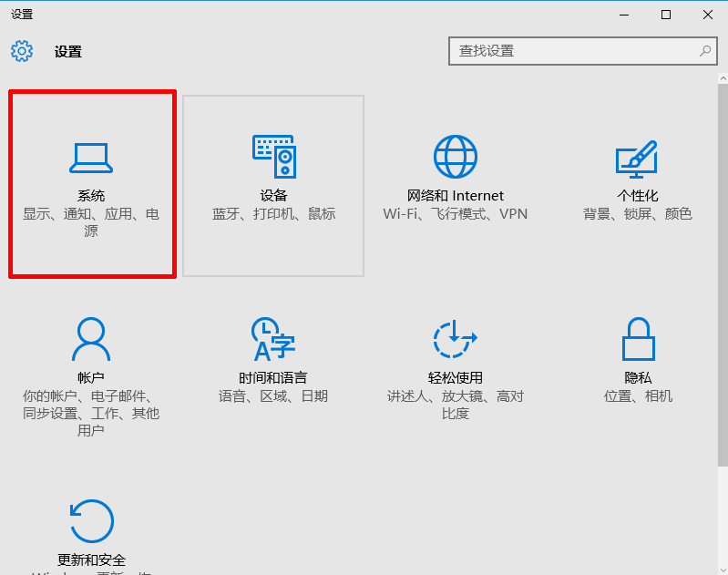728x575 pixels.
Task: Click the person icon for 帐户
Action: coord(91,340)
